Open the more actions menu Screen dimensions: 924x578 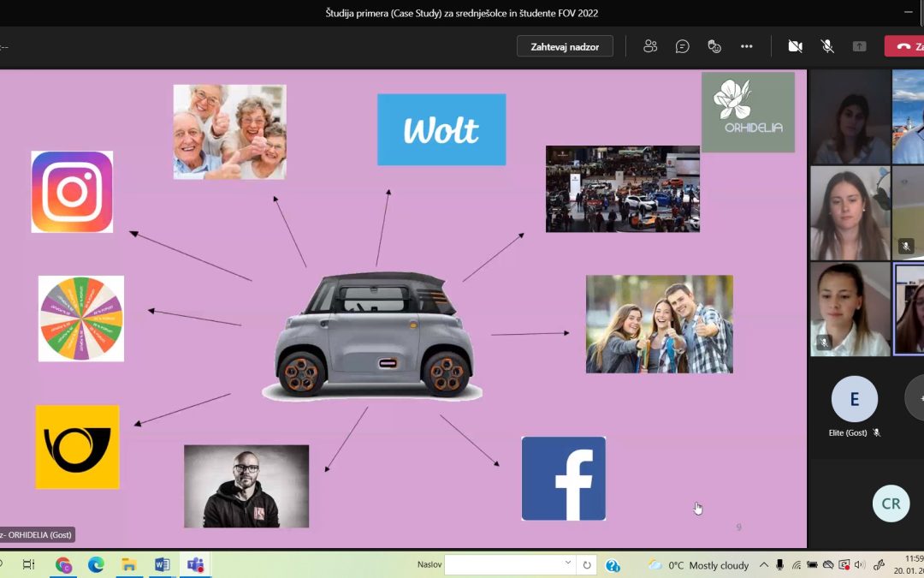[x=747, y=46]
